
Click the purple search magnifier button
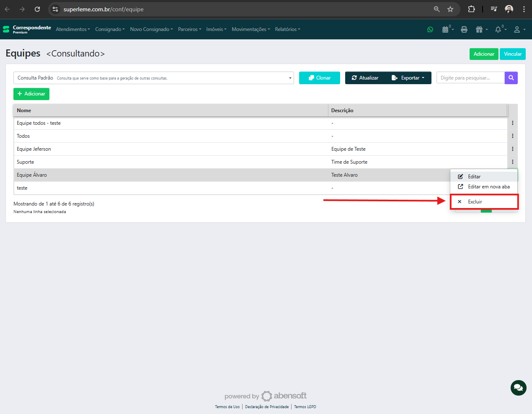pyautogui.click(x=511, y=78)
